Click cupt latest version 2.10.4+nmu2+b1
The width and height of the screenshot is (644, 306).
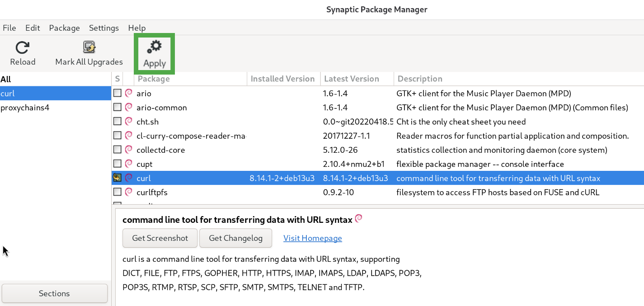[354, 164]
